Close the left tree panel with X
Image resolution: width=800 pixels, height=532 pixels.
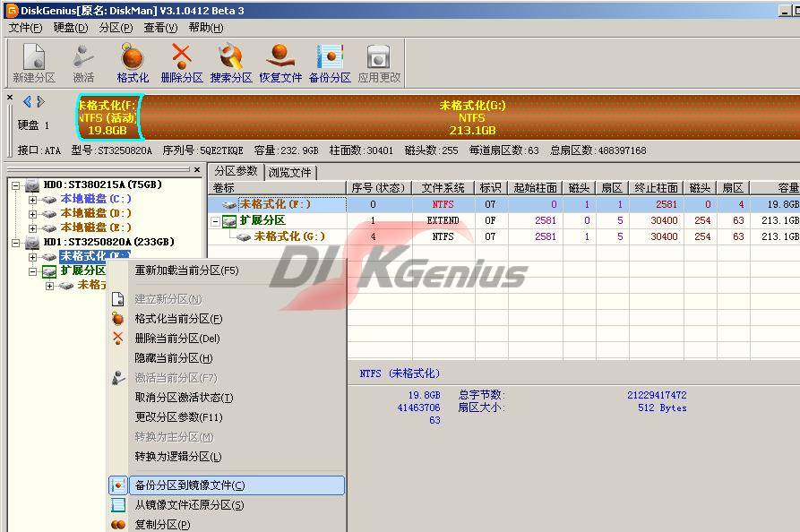[197, 169]
